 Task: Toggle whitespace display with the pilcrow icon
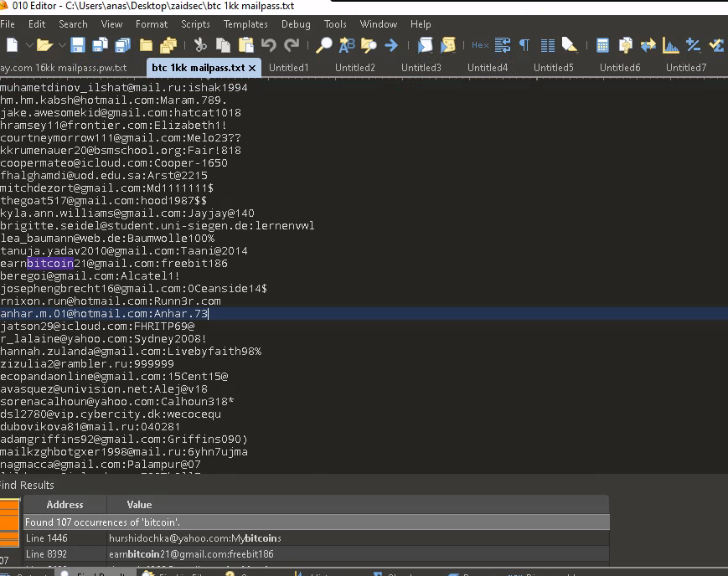click(x=524, y=45)
